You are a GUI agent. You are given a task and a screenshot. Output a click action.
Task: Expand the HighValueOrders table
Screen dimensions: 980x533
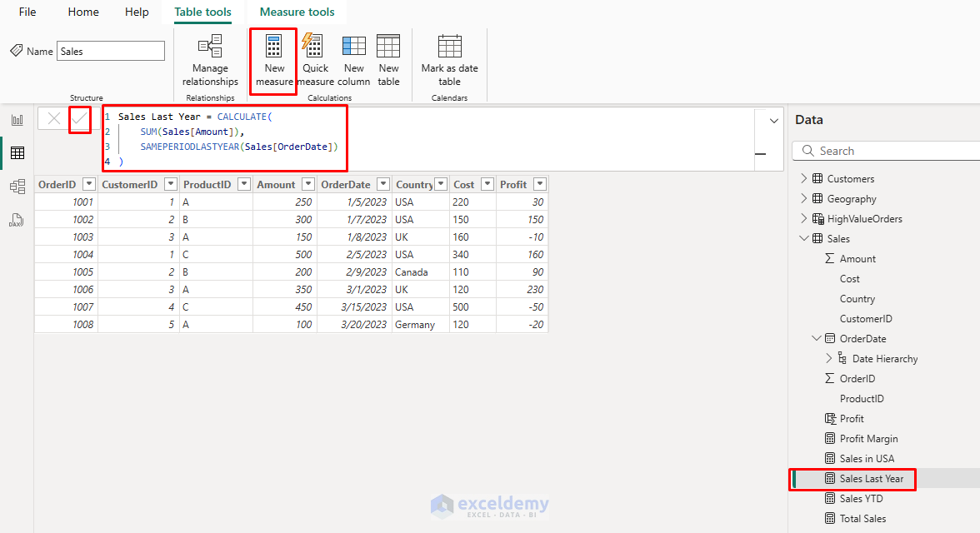(x=803, y=219)
